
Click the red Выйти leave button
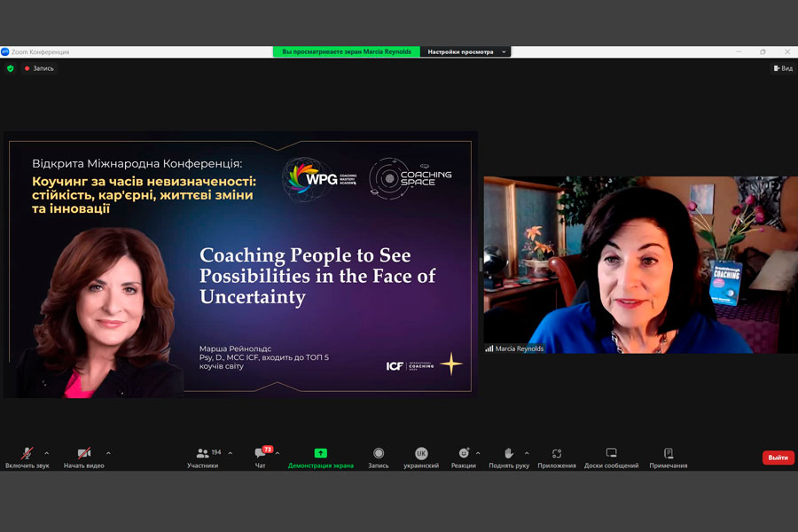tap(778, 458)
